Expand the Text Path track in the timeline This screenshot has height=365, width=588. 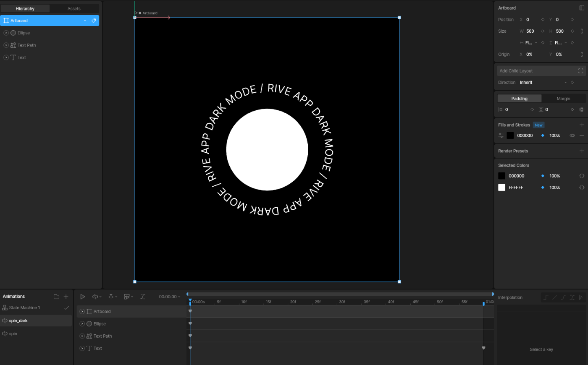tap(82, 336)
